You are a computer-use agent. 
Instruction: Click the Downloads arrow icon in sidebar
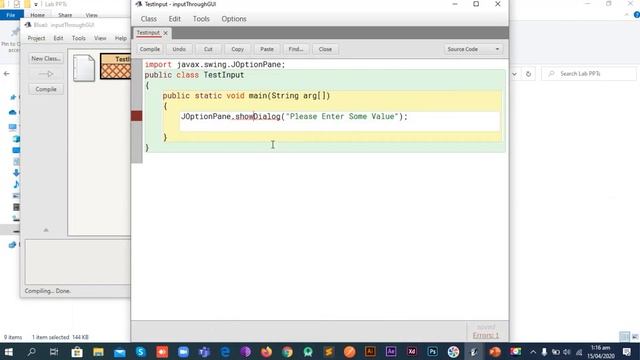pos(16,173)
